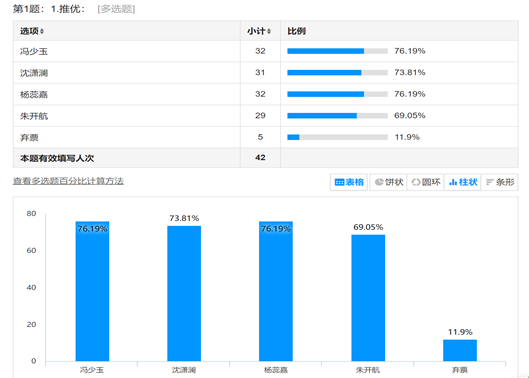The height and width of the screenshot is (378, 529).
Task: Click the 31 count for 沈潇澜
Action: 260,73
